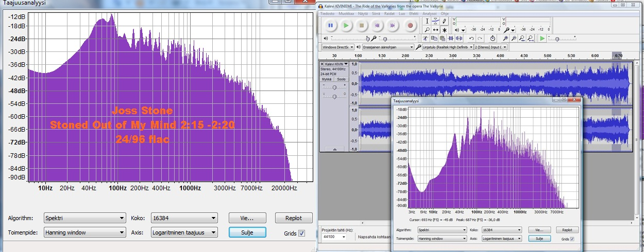644x252 pixels.
Task: Select the Zoom magnifier tool
Action: (x=427, y=30)
